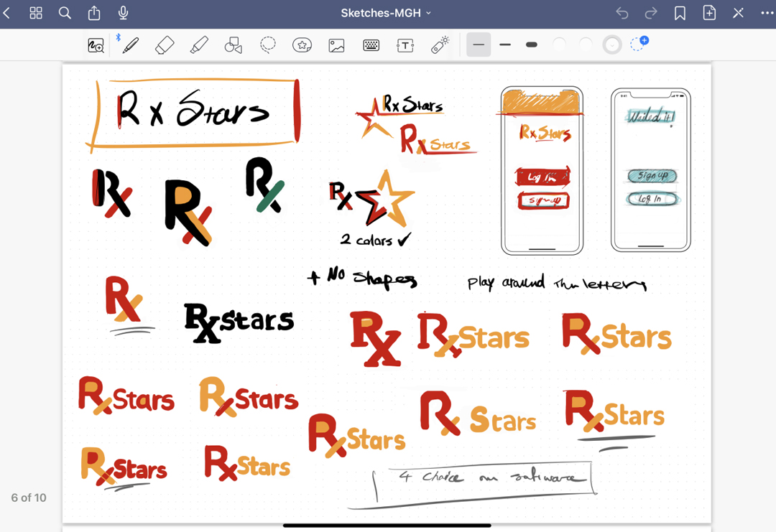
Task: Open the page thumbnails grid view
Action: (36, 13)
